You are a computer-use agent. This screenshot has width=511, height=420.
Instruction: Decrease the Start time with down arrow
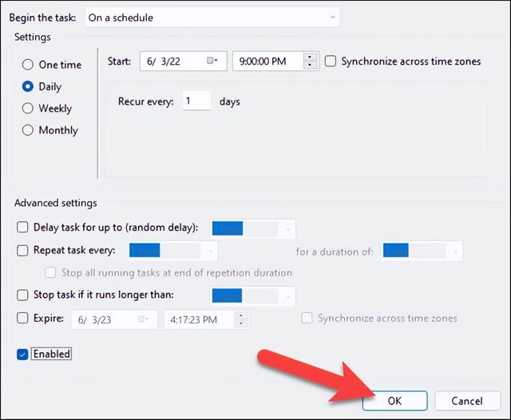(310, 65)
